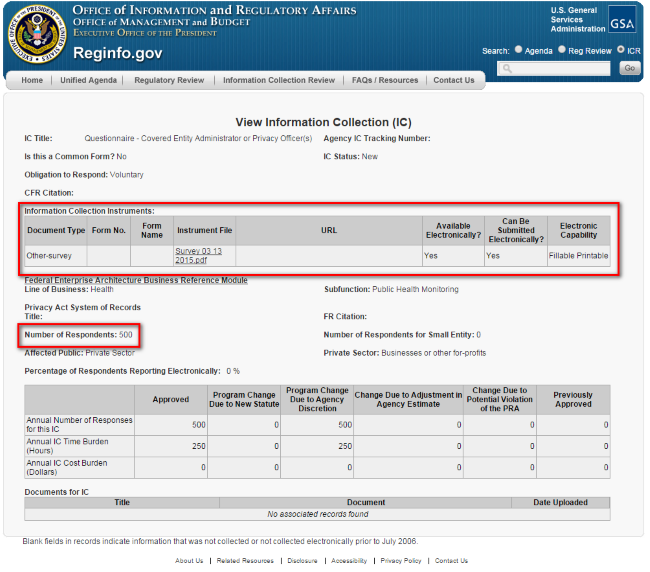
Task: Open the Unified Agenda menu
Action: pyautogui.click(x=88, y=80)
